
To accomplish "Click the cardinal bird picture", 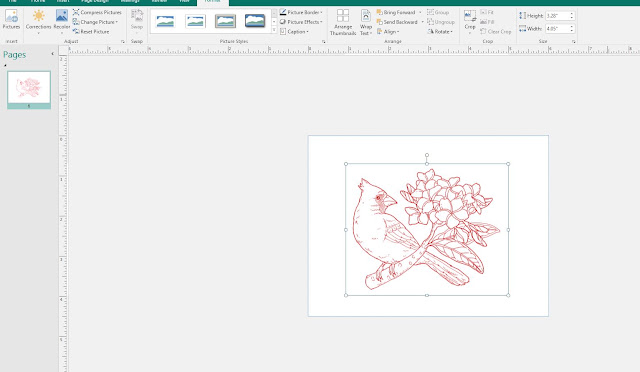I will pos(427,229).
